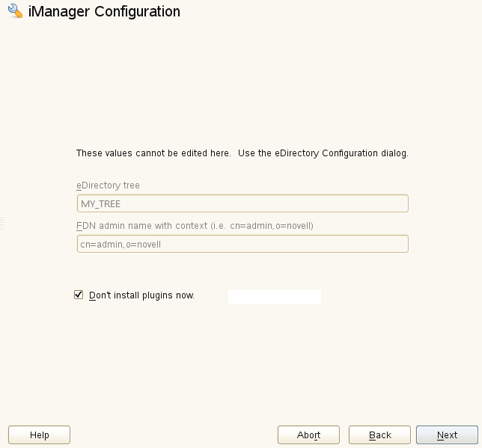This screenshot has width=482, height=448.
Task: Toggle the Don't install plugins now checkbox
Action: coord(79,295)
